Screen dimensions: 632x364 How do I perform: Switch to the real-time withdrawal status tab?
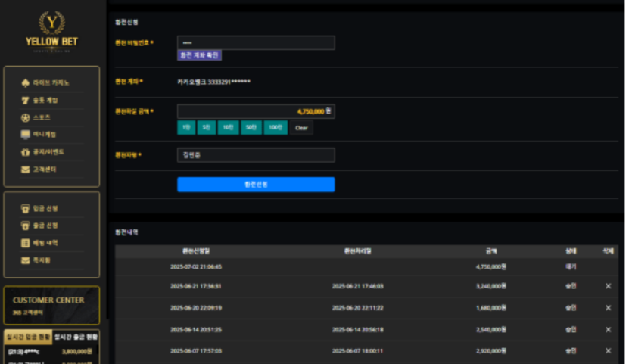point(76,337)
